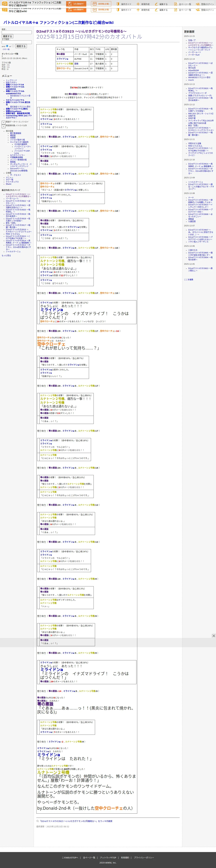Open ザ・クエスト link under 企画集
This screenshot has height=868, width=216.
[15, 175]
